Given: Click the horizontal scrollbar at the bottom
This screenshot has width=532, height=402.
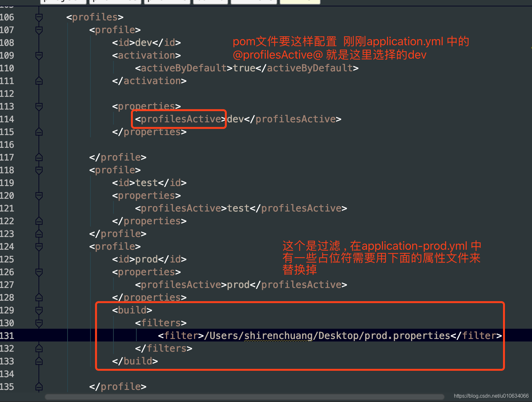Looking at the screenshot, I should (245, 397).
